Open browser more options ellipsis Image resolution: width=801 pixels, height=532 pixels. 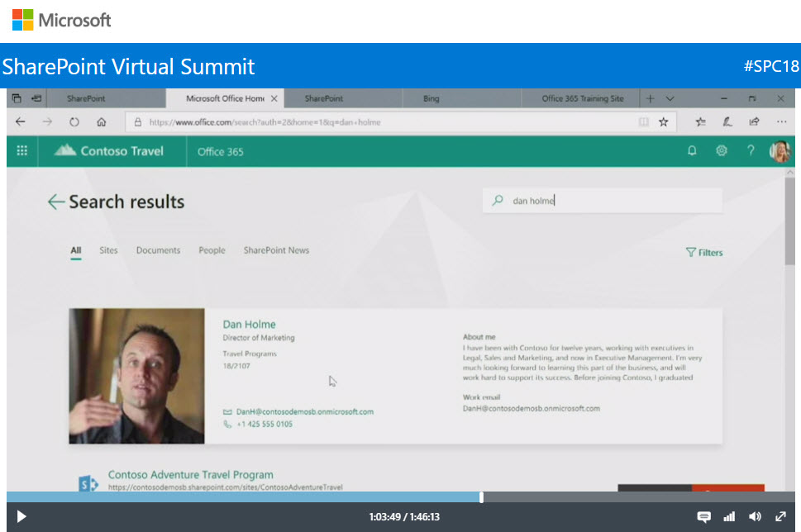click(x=781, y=121)
